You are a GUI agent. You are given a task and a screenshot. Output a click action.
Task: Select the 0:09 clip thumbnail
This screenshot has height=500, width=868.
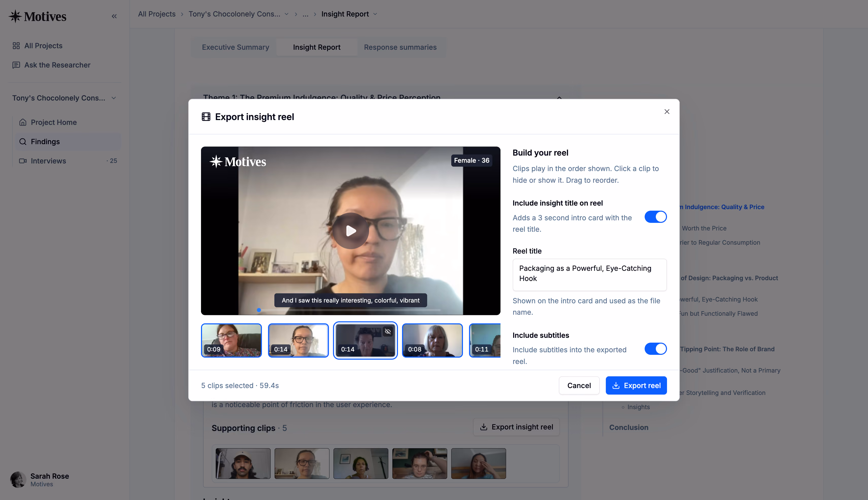(231, 340)
